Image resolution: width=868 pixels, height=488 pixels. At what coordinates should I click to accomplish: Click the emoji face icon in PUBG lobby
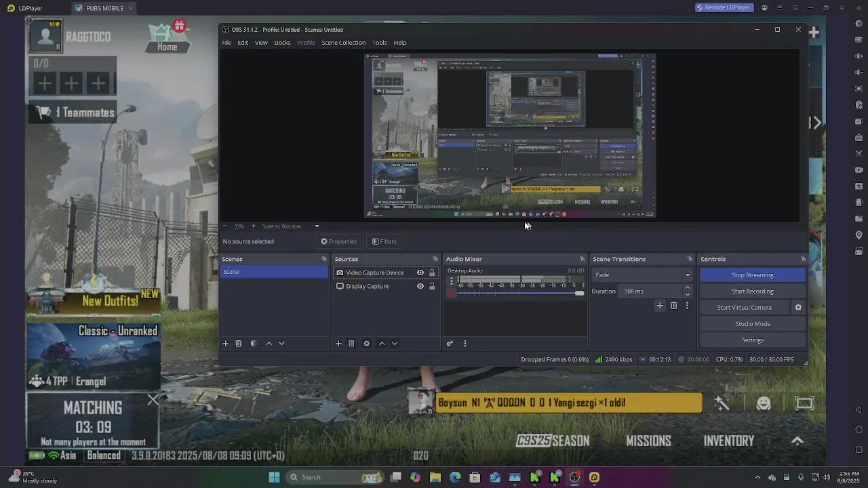click(764, 403)
